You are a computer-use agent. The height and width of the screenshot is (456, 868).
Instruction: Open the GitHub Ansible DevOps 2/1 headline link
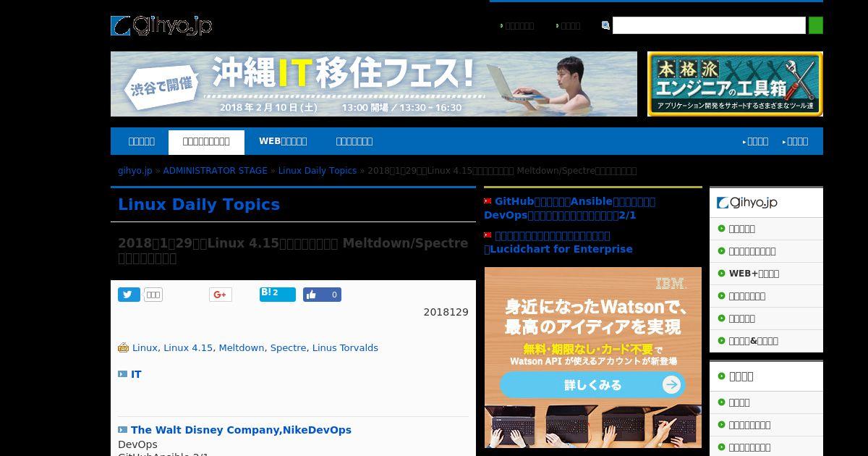(570, 208)
